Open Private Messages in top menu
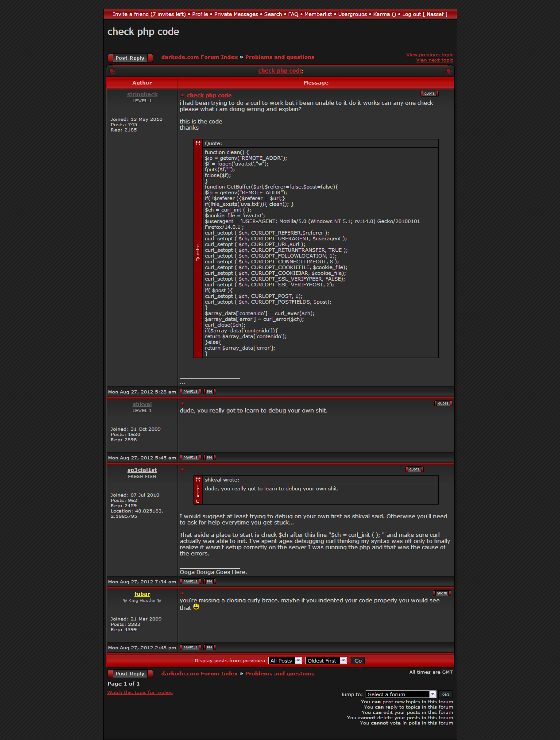Image resolution: width=560 pixels, height=740 pixels. click(x=236, y=14)
